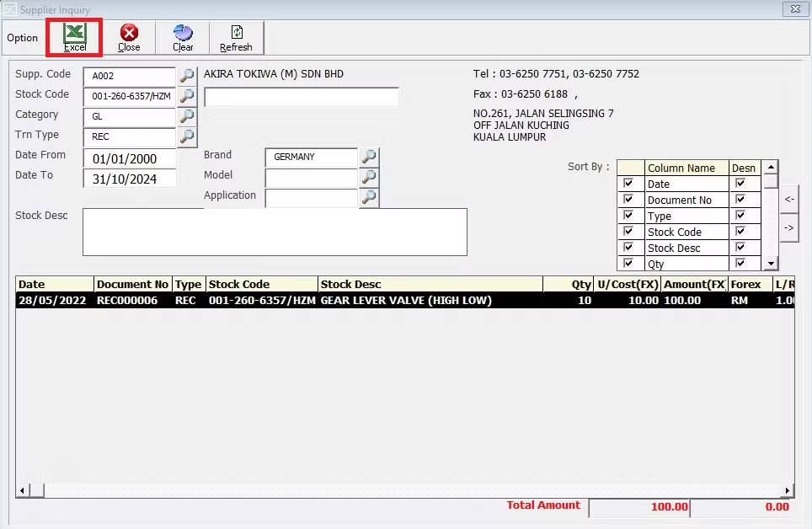Image resolution: width=812 pixels, height=529 pixels.
Task: Click the Qty column header in results grid
Action: pyautogui.click(x=568, y=284)
